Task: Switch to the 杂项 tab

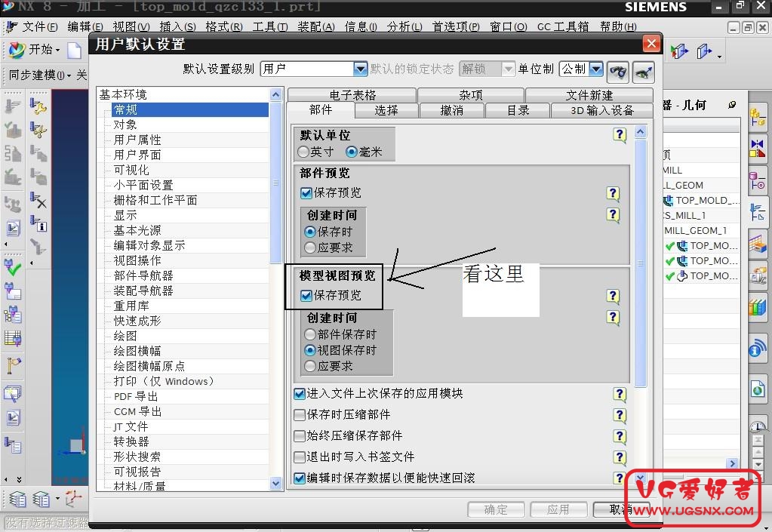Action: coord(471,95)
